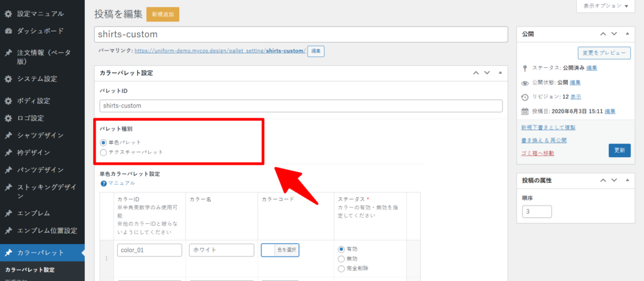Click ゴミ箱へ移動 link
Screen dimensions: 644x281
point(537,153)
